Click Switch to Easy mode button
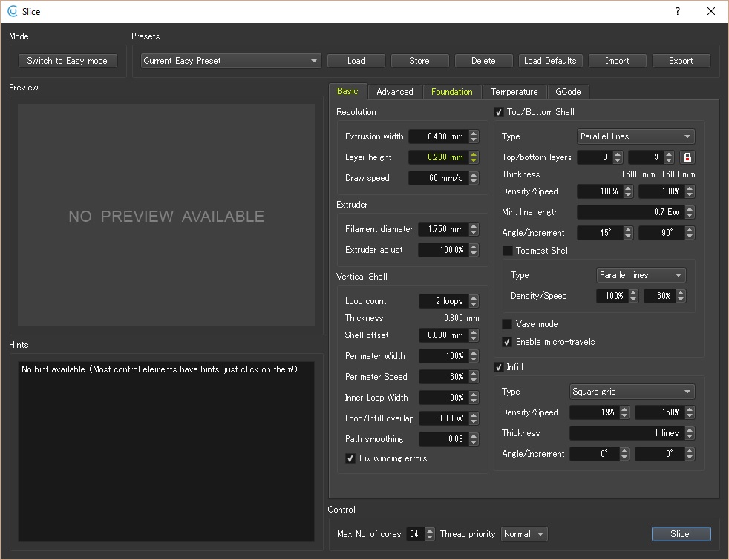 (68, 61)
